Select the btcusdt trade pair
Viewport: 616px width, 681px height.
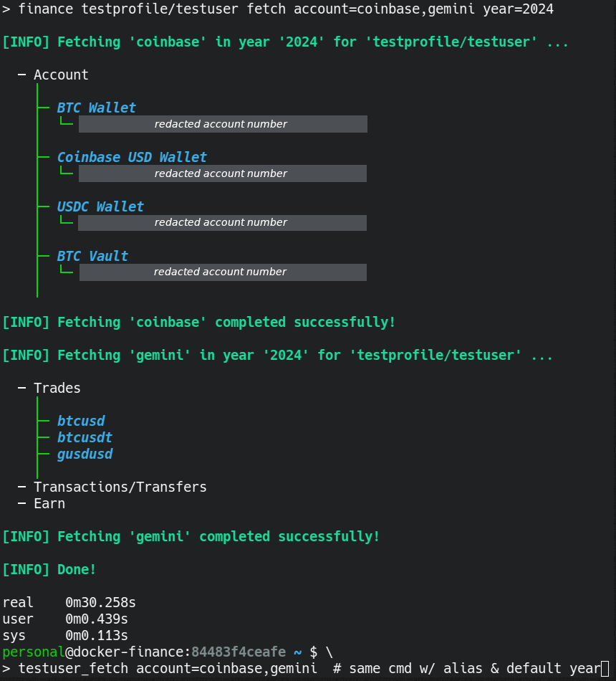[85, 437]
